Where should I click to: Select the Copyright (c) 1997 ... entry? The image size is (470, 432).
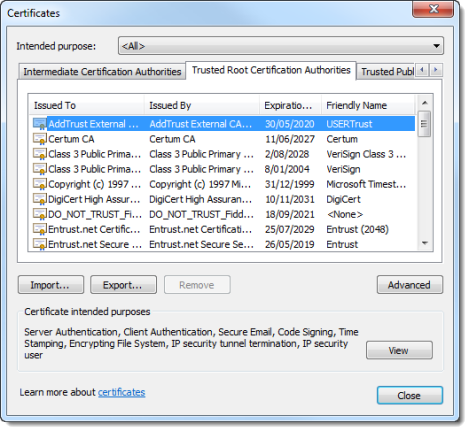coord(95,184)
